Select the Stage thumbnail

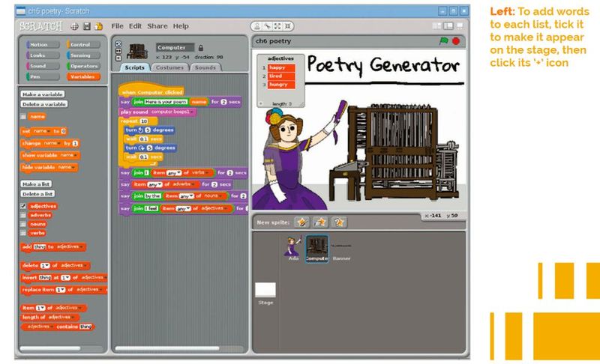(x=265, y=294)
